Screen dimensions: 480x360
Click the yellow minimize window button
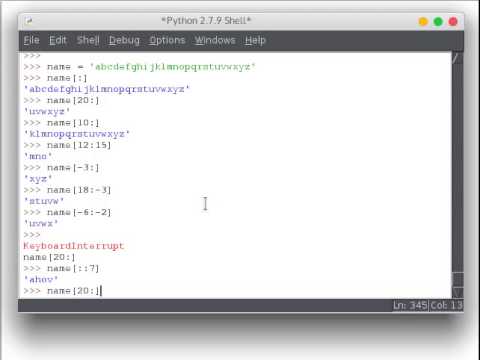coord(423,22)
